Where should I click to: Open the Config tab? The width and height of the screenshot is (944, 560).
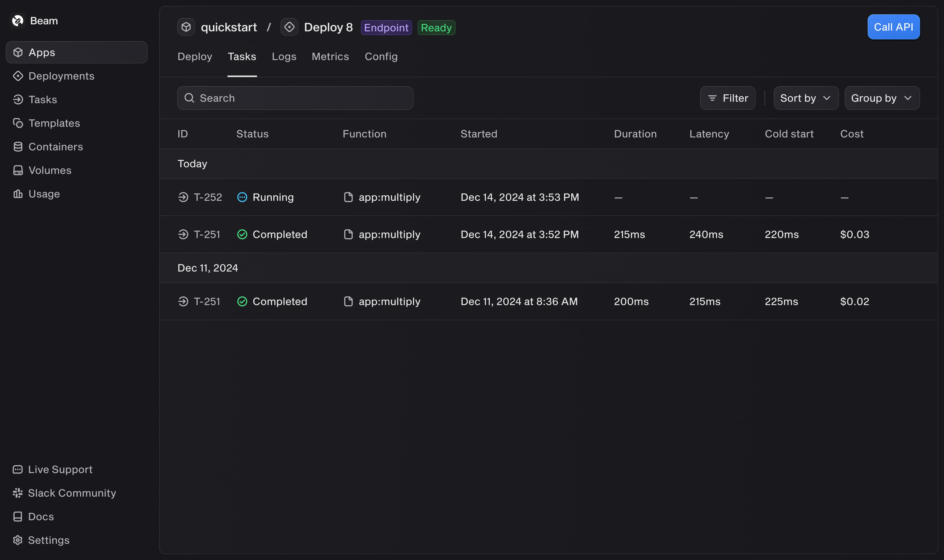(381, 56)
